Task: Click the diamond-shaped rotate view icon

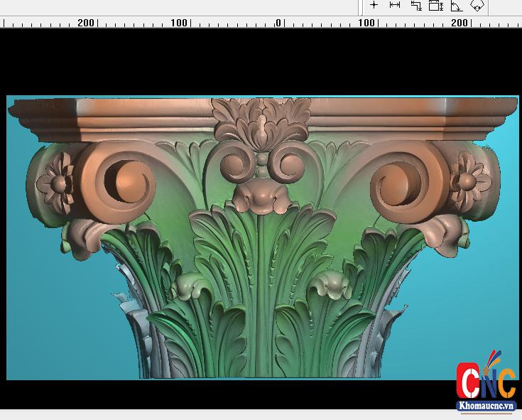Action: pyautogui.click(x=477, y=6)
